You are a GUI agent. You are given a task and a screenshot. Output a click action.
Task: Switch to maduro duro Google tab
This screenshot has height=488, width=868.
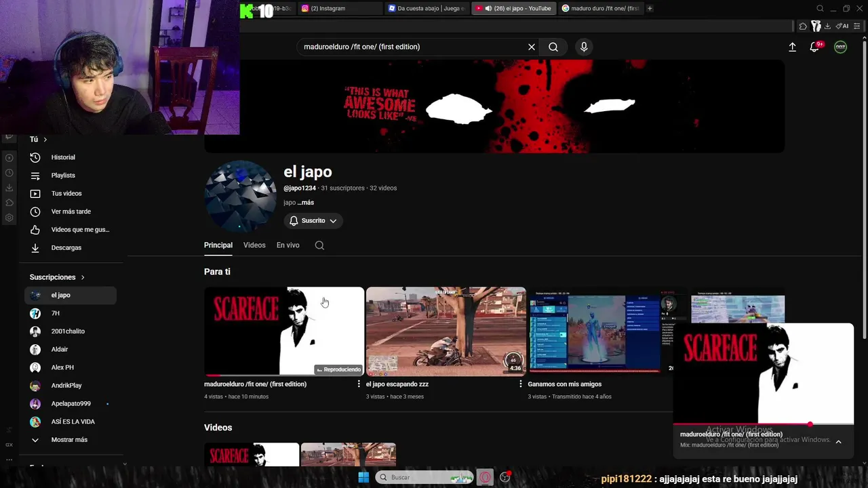600,8
